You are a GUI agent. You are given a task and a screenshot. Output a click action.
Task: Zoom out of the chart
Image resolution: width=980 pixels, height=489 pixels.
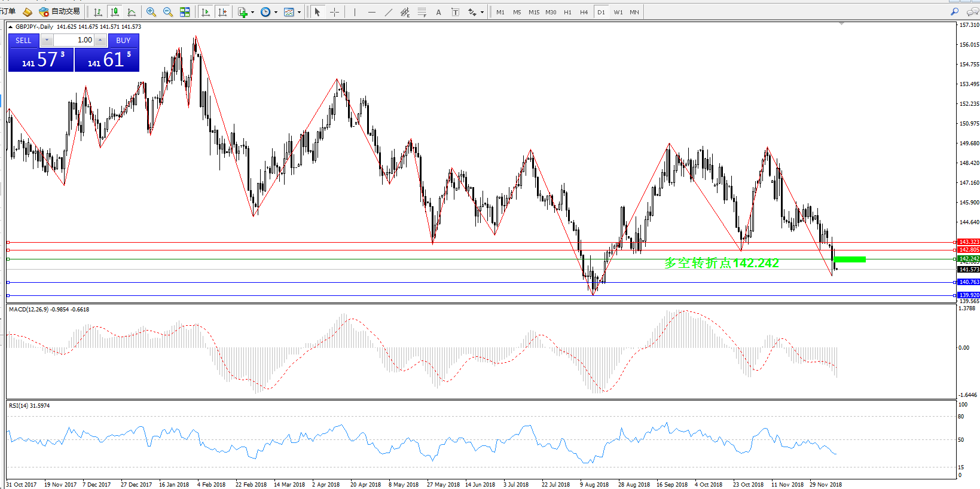pyautogui.click(x=168, y=12)
